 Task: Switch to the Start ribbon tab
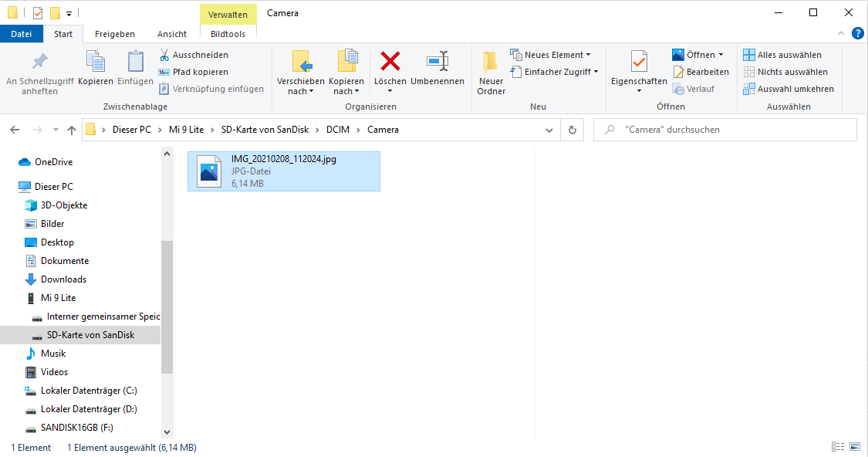(x=63, y=34)
